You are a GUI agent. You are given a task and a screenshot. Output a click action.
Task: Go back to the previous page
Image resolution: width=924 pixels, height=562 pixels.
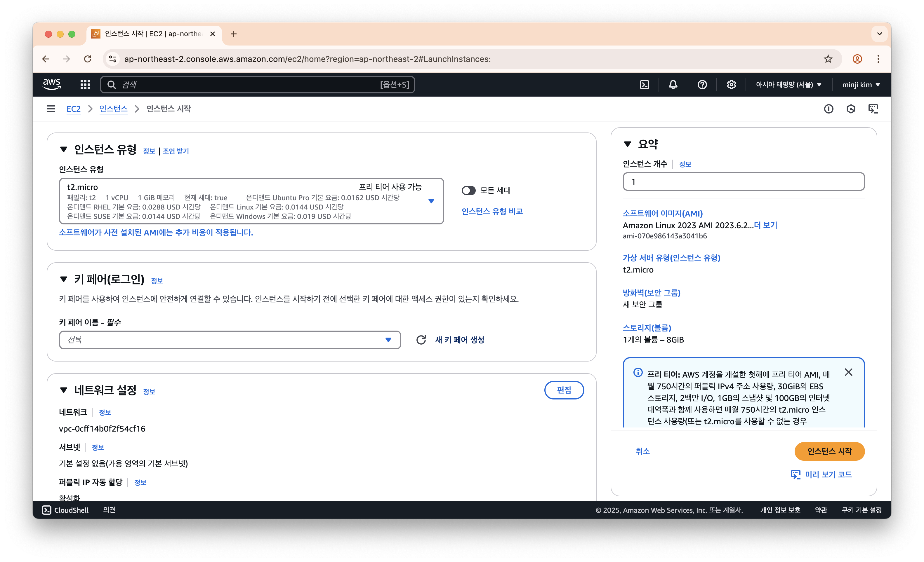click(46, 59)
